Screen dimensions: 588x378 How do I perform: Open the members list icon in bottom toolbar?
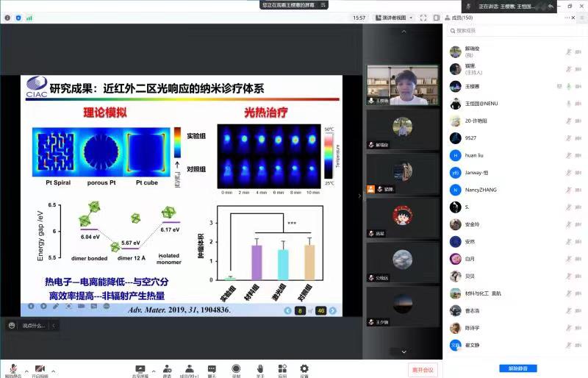[190, 368]
